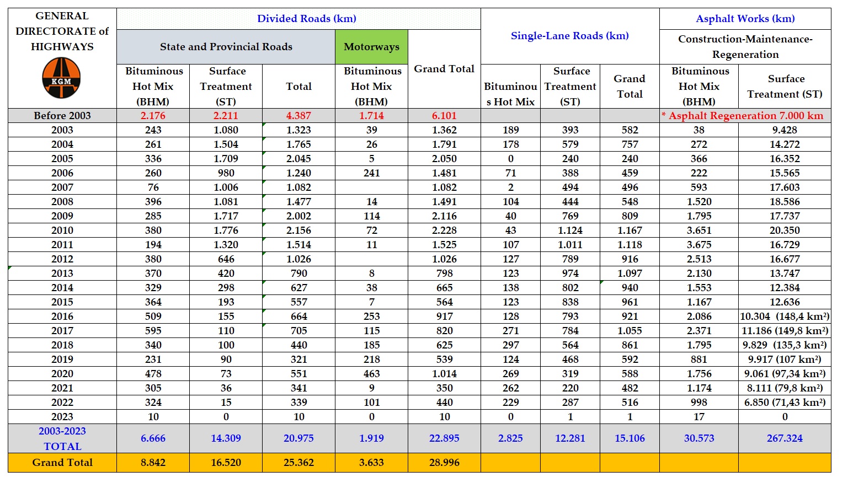Click the "GENERAL DIRECTORATE of HIGHWAYS" title

62,31
